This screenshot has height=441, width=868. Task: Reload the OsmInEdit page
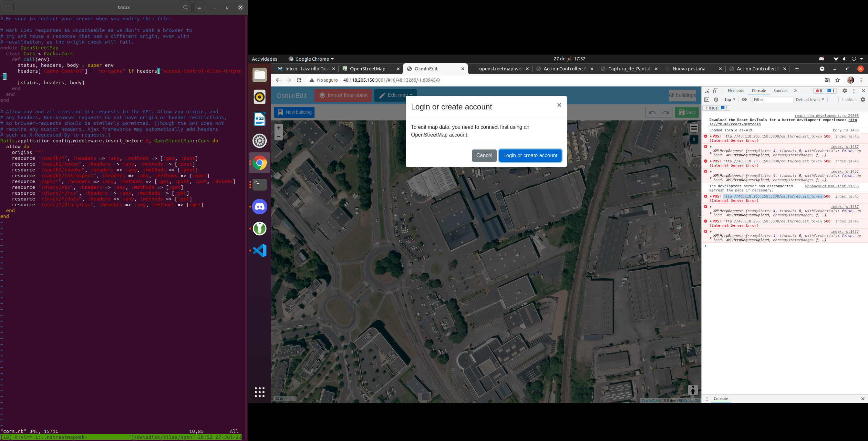(299, 80)
